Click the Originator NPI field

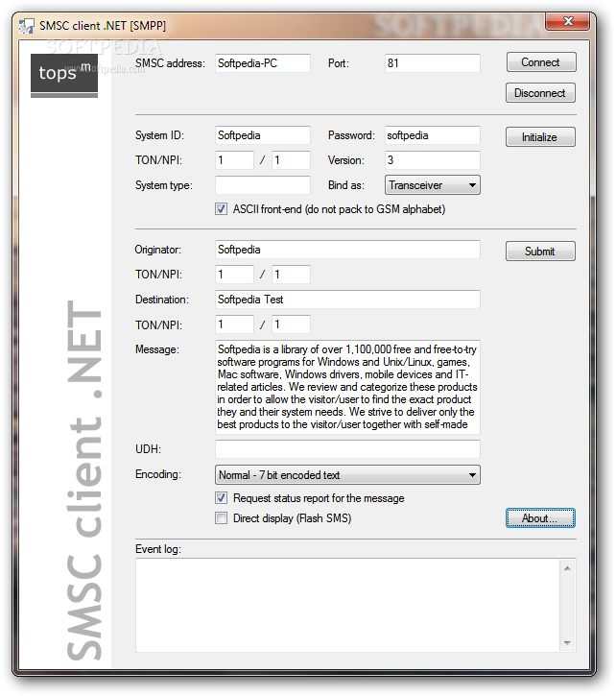291,275
